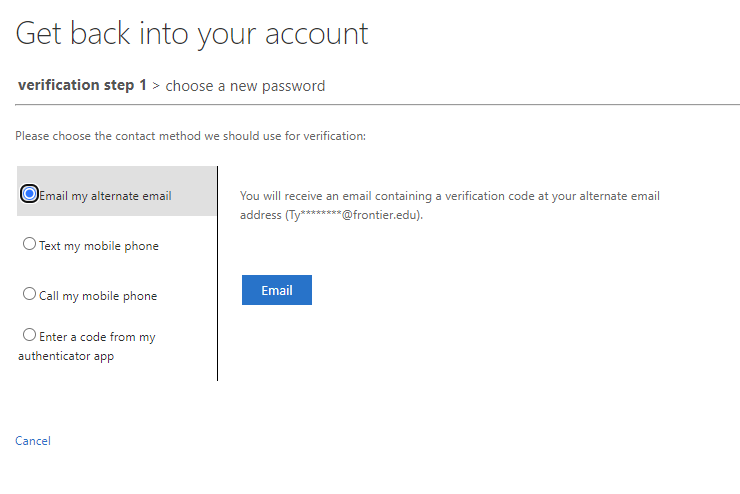
Task: Click the ">" separator between the steps
Action: [156, 86]
